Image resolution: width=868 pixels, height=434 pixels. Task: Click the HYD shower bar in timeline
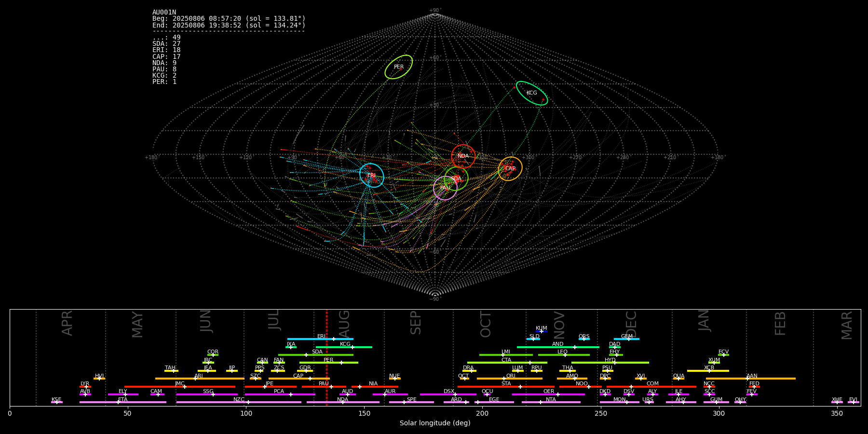coord(610,363)
